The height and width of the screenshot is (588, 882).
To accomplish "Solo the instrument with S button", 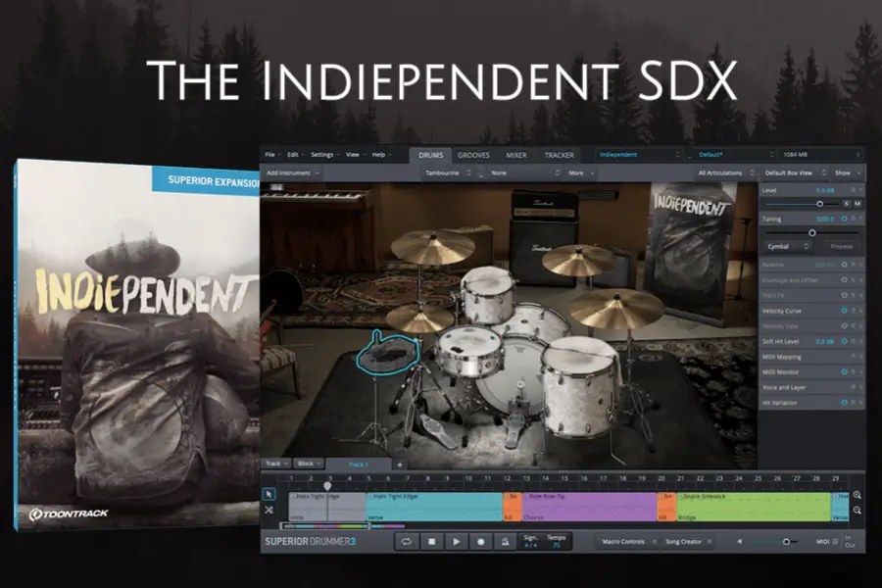I will coord(847,204).
